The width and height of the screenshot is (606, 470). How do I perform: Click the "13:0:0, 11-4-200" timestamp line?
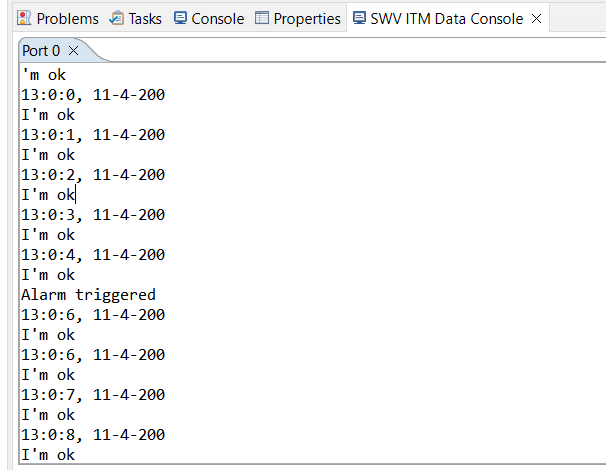pyautogui.click(x=93, y=95)
